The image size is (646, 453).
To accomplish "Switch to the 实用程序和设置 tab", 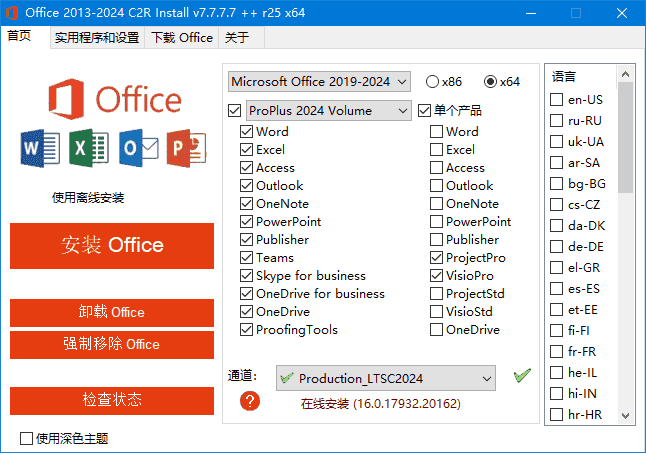I will pyautogui.click(x=96, y=38).
